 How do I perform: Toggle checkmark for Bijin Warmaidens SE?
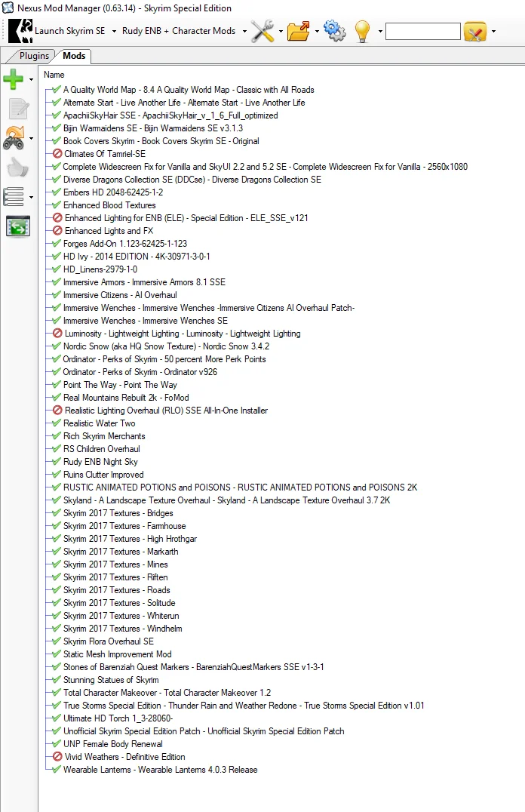(57, 128)
